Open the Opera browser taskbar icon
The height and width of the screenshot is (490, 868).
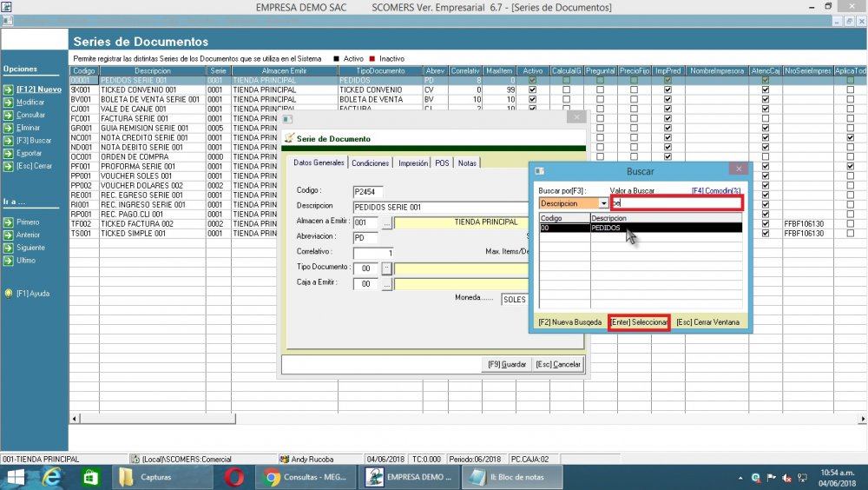(x=234, y=477)
